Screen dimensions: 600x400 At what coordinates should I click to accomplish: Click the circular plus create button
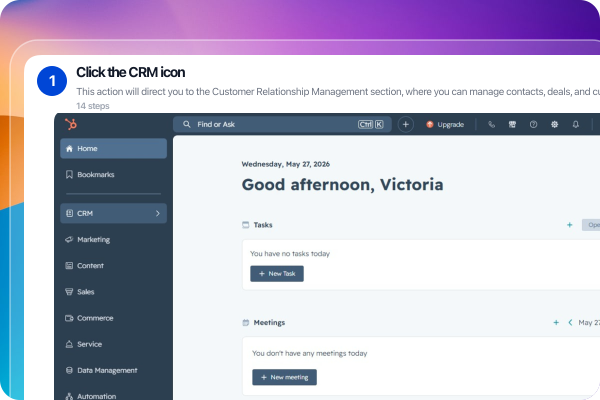tap(406, 124)
